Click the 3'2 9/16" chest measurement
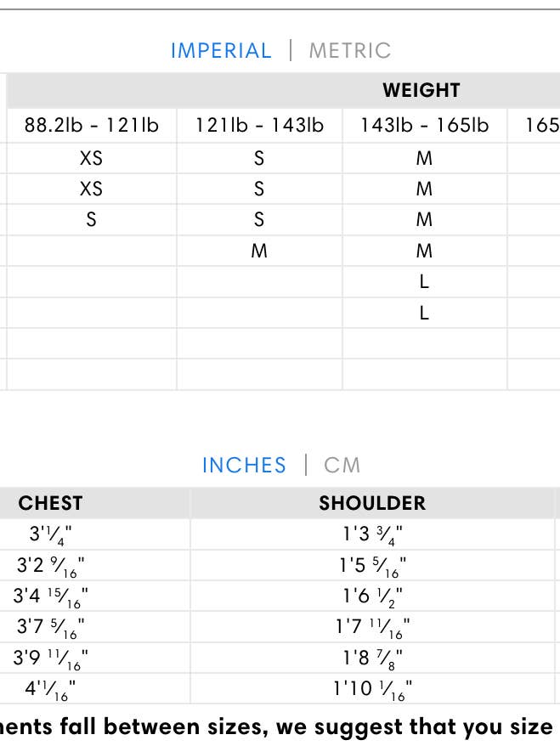The height and width of the screenshot is (746, 560). [51, 565]
